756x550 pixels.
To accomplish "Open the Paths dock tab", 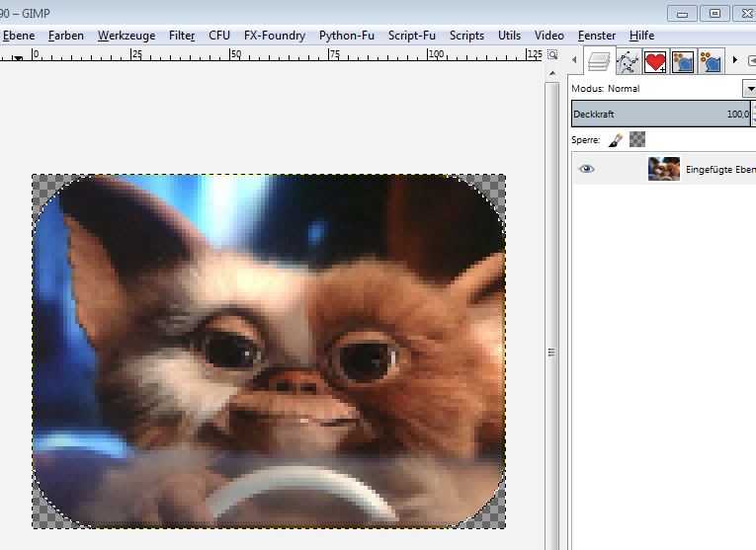I will (x=628, y=62).
